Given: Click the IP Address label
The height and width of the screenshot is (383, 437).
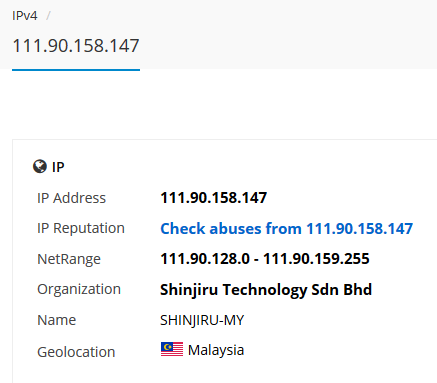Looking at the screenshot, I should [x=71, y=198].
